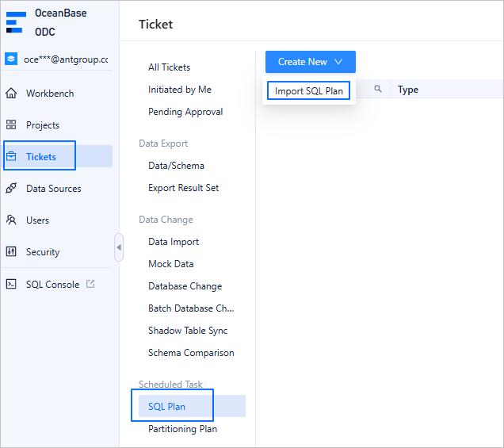Click the Projects grid icon

pyautogui.click(x=11, y=125)
